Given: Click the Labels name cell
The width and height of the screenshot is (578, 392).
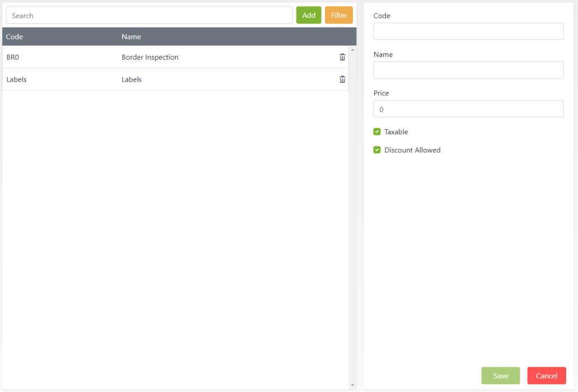Looking at the screenshot, I should pyautogui.click(x=132, y=80).
